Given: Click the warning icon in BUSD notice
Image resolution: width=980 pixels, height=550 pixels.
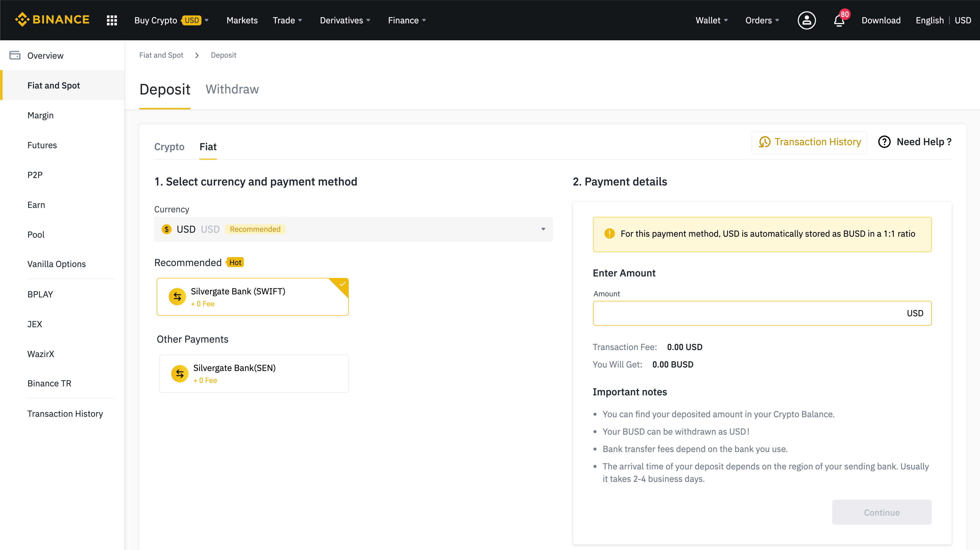Looking at the screenshot, I should pos(609,233).
